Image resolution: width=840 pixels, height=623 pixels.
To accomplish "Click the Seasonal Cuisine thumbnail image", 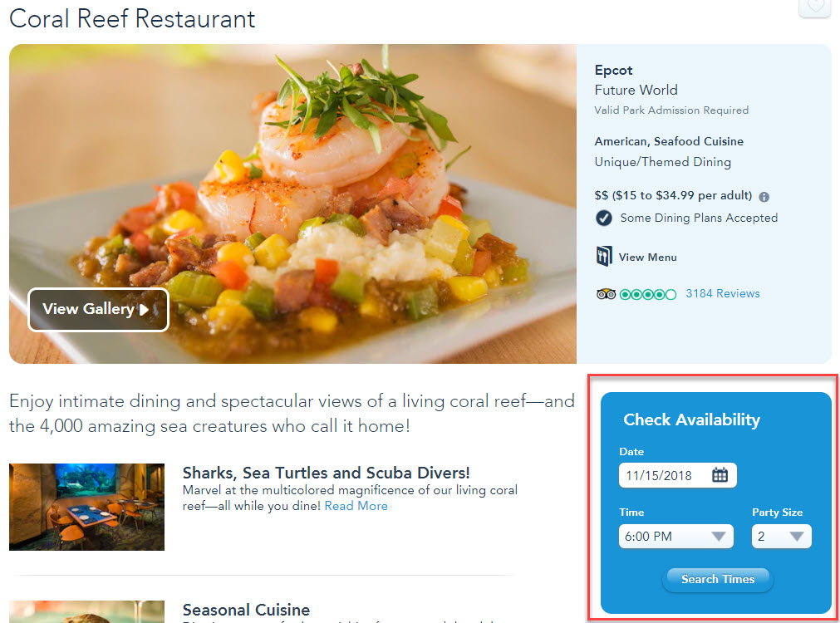I will pos(86,611).
